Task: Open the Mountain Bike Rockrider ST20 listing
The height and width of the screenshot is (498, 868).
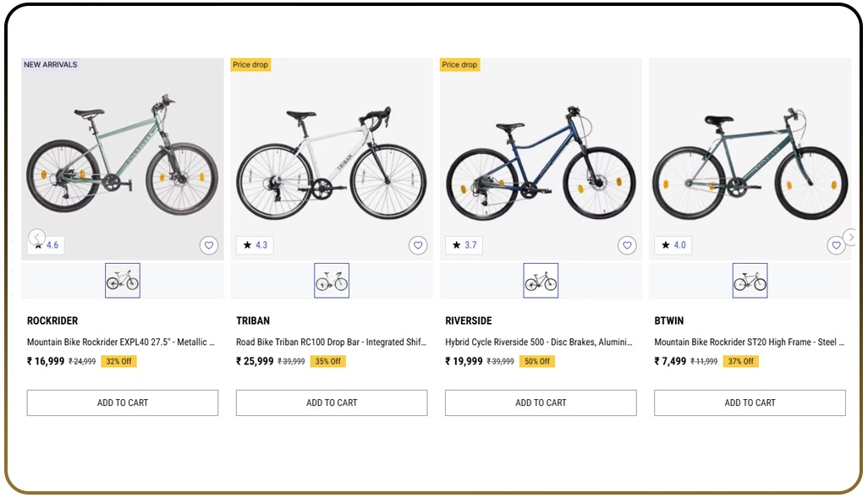Action: point(749,342)
